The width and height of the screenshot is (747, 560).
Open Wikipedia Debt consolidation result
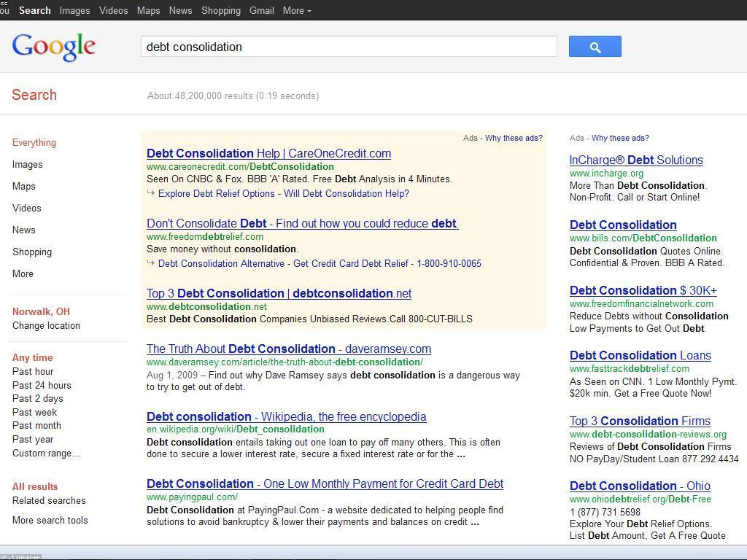pyautogui.click(x=286, y=417)
